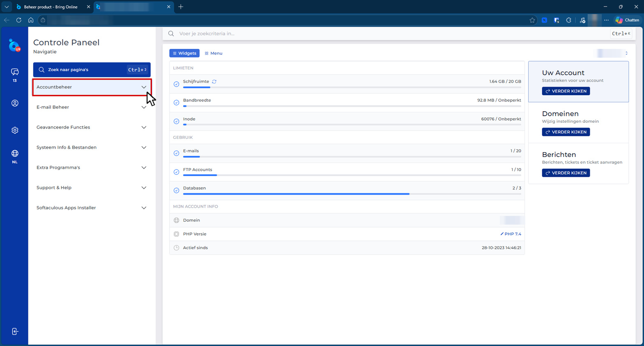The height and width of the screenshot is (346, 644).
Task: Click the check circle beside Inode
Action: [176, 121]
